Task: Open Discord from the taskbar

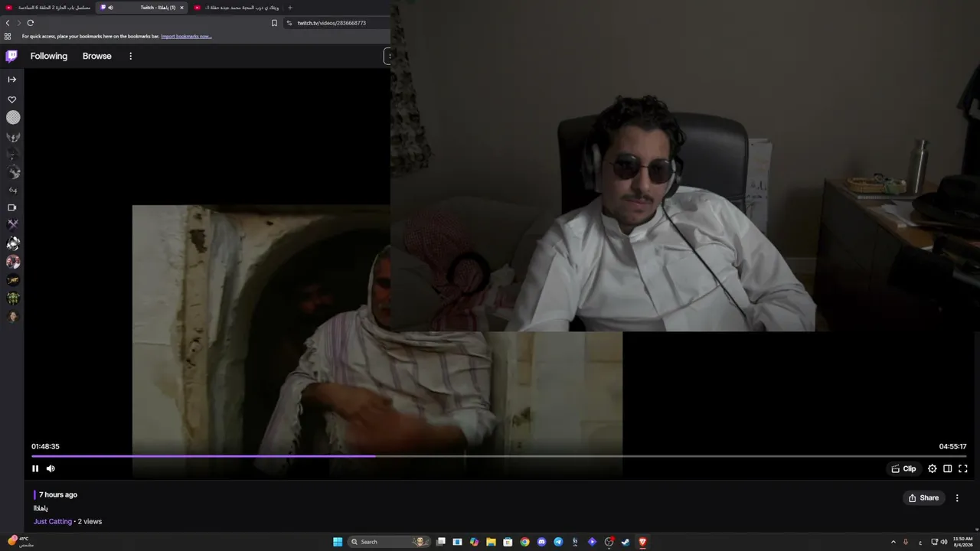Action: [x=541, y=542]
